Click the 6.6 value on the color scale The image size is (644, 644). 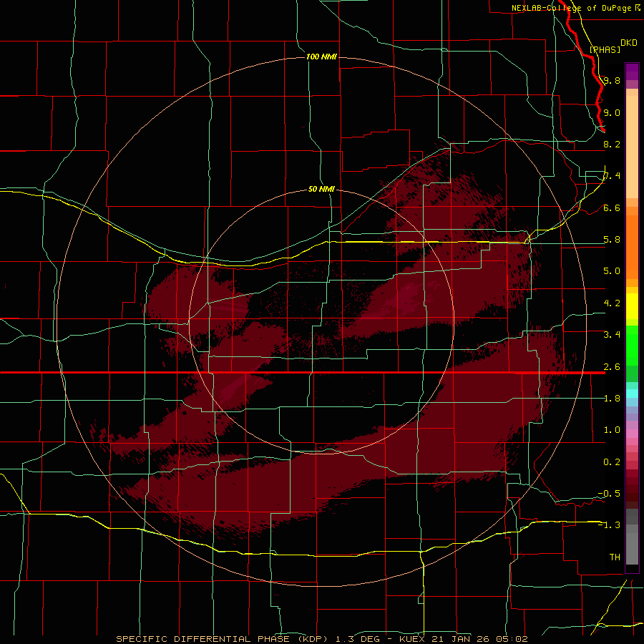click(x=612, y=208)
